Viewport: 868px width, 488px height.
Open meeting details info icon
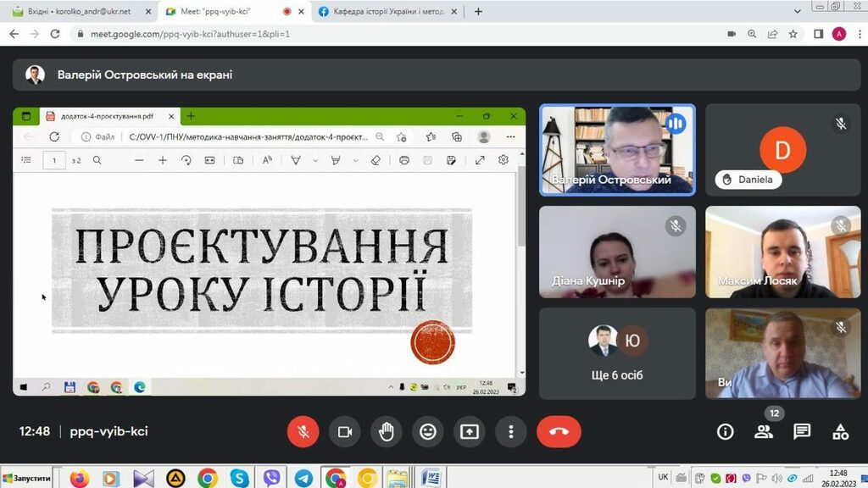[x=725, y=432]
